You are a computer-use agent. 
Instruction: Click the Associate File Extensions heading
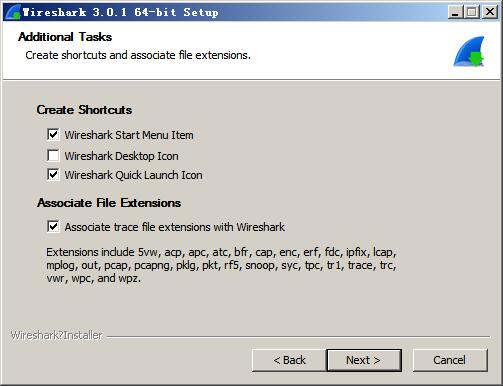click(x=109, y=203)
